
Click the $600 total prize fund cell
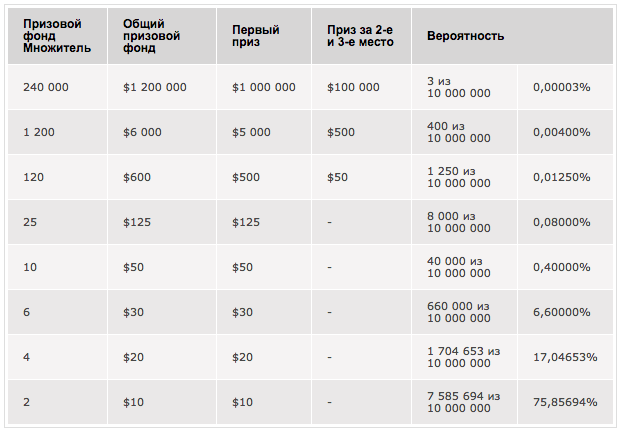tap(162, 177)
